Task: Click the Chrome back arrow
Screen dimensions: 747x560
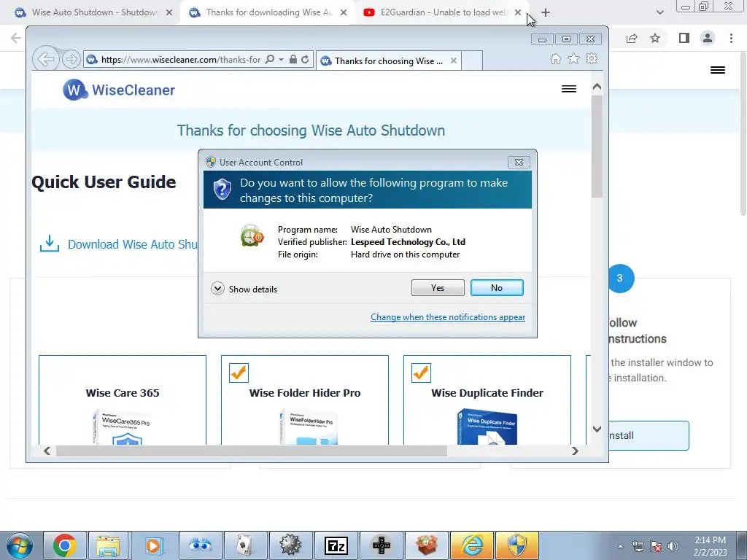Action: [15, 38]
